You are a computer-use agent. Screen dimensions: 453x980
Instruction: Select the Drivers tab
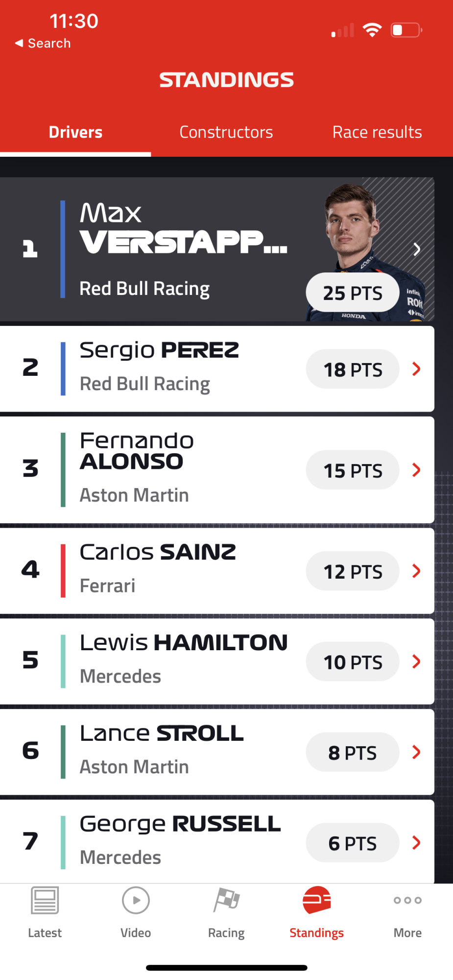[75, 132]
